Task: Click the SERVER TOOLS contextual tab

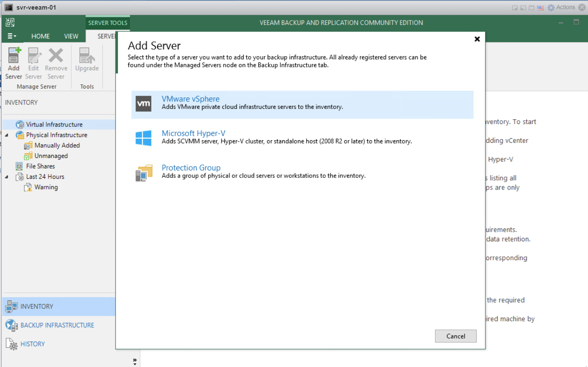Action: coord(108,23)
